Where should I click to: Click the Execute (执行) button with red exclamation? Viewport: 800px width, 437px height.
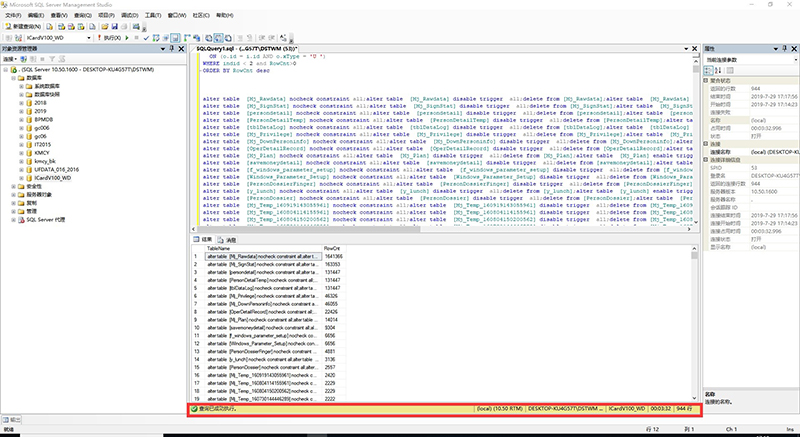[110, 38]
